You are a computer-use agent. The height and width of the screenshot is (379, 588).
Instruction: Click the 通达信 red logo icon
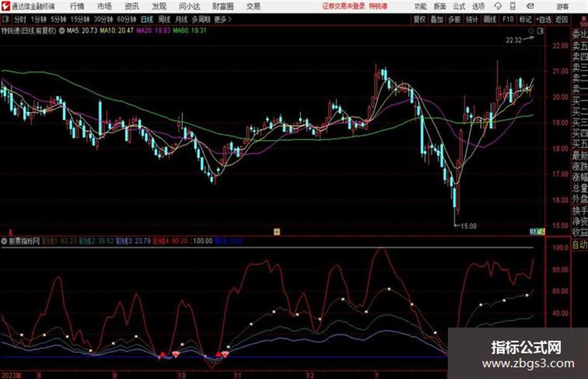click(x=5, y=6)
